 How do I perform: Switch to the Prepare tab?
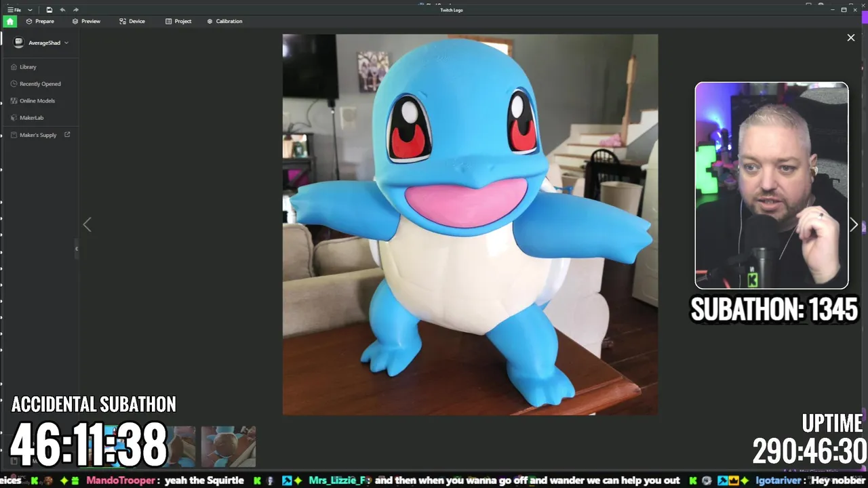click(40, 21)
